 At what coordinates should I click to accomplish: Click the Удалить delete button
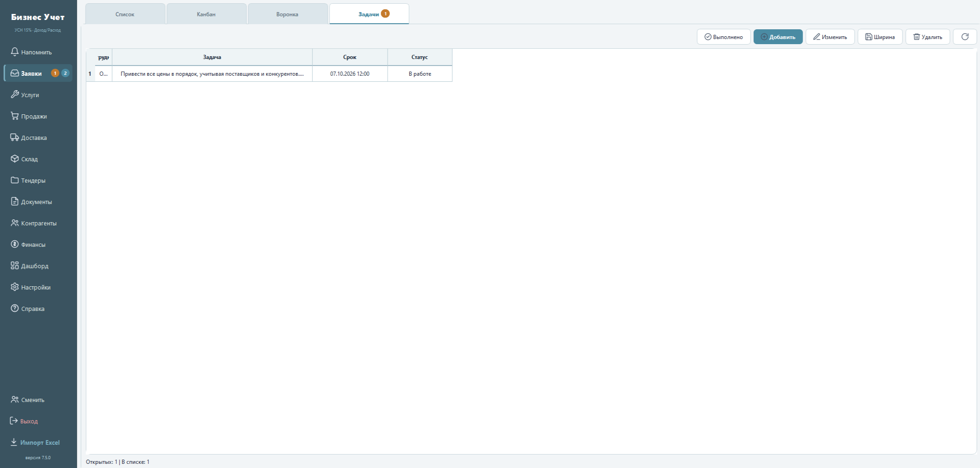click(x=927, y=37)
